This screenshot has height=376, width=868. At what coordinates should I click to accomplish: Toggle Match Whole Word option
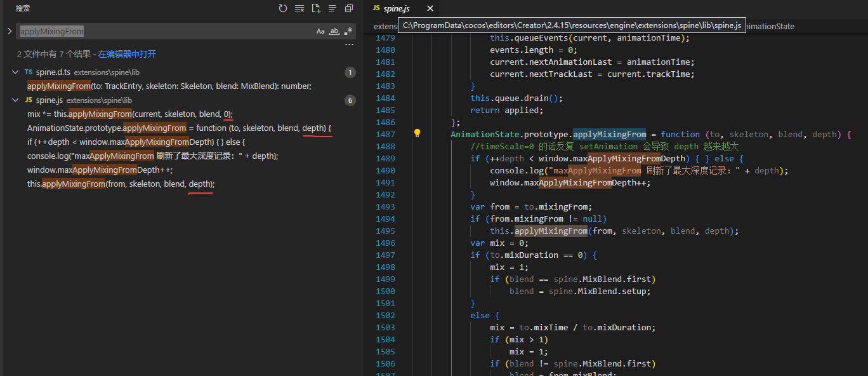(334, 31)
